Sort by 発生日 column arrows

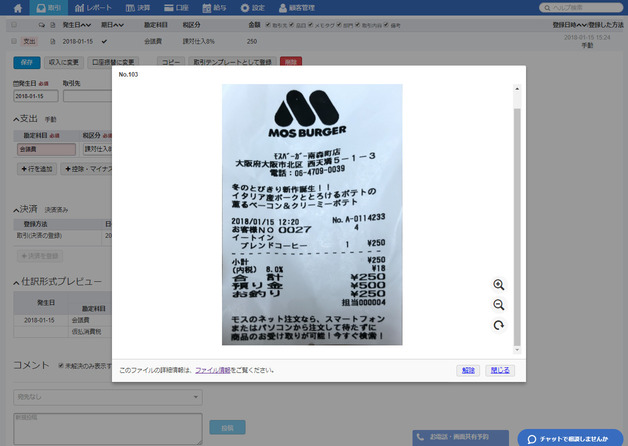pyautogui.click(x=86, y=25)
